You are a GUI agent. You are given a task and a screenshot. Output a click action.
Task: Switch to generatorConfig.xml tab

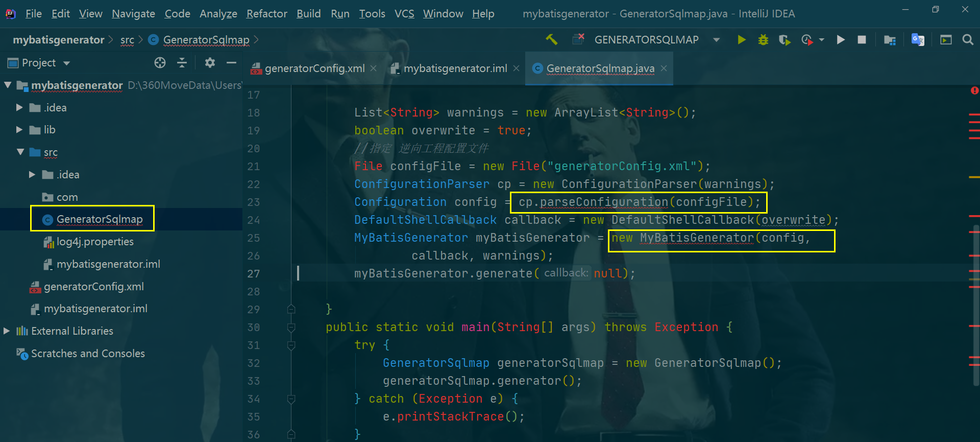point(314,68)
